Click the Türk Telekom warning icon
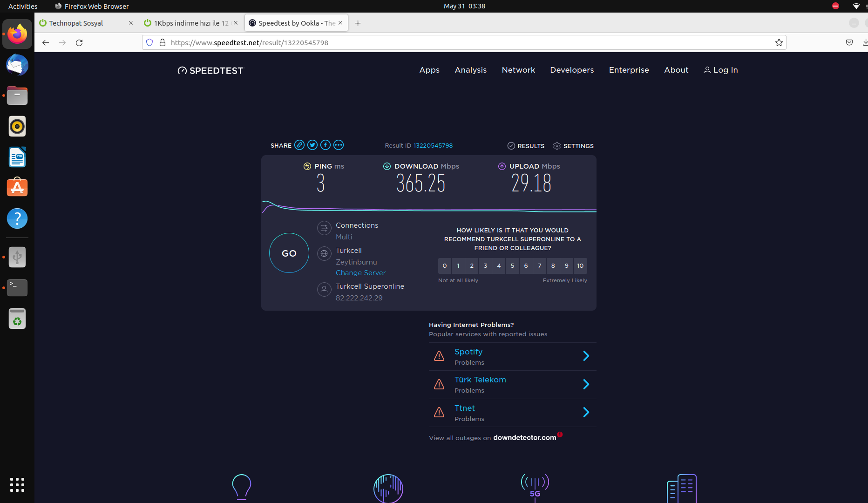Screen dimensions: 868x503 pyautogui.click(x=439, y=384)
